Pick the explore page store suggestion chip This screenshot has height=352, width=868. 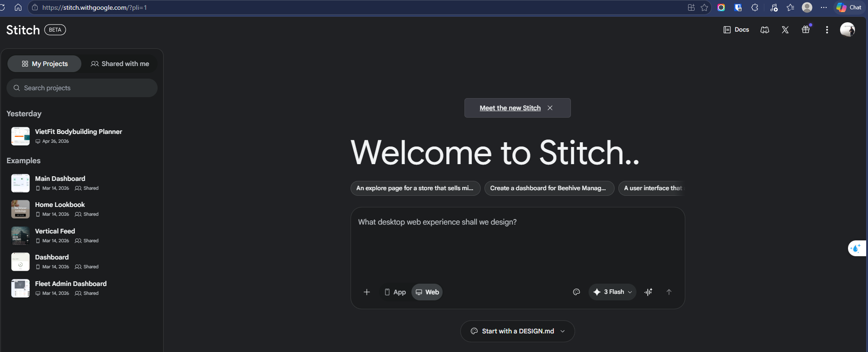(x=415, y=188)
